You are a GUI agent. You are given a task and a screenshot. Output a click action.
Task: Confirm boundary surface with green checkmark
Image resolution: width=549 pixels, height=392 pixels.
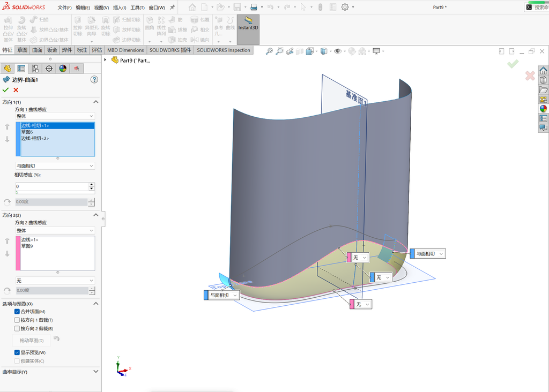click(x=5, y=90)
